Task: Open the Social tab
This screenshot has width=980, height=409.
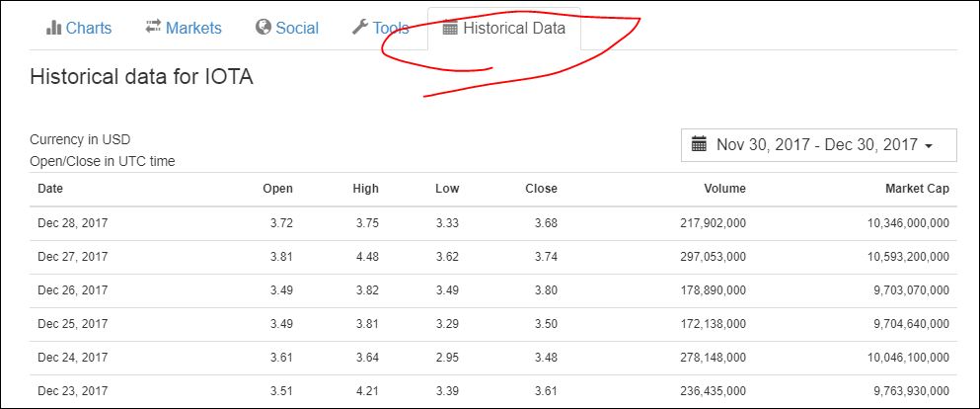Action: pos(287,28)
